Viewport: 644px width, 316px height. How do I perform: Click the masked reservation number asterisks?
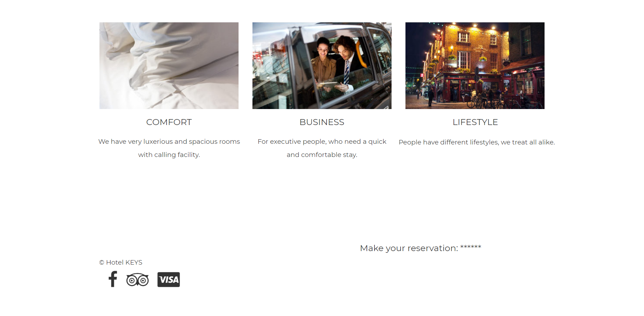(471, 247)
